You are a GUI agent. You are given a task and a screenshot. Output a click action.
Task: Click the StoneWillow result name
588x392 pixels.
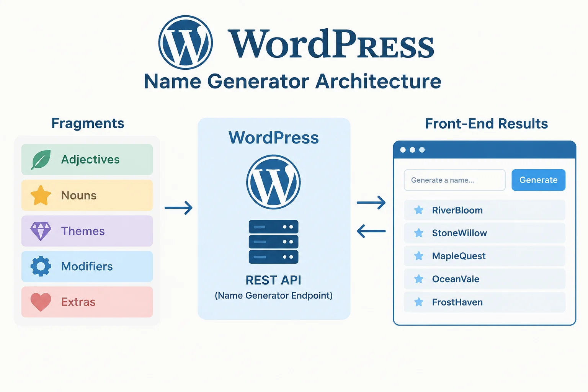(x=459, y=233)
